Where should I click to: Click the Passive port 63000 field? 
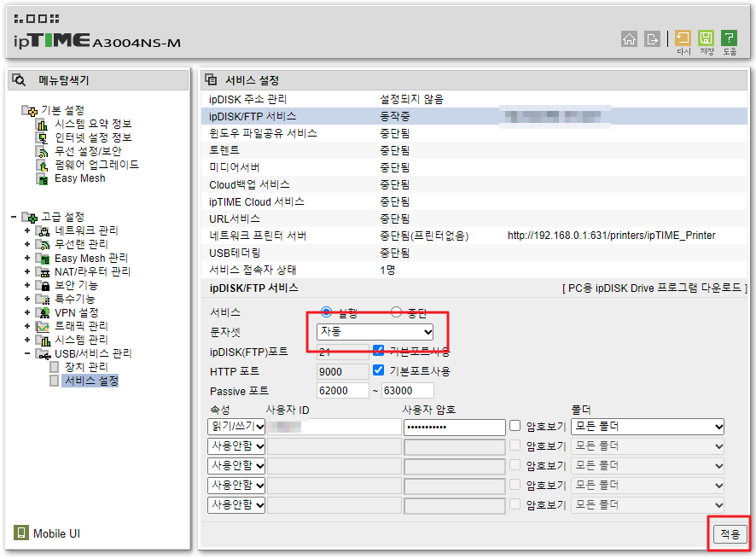[407, 390]
